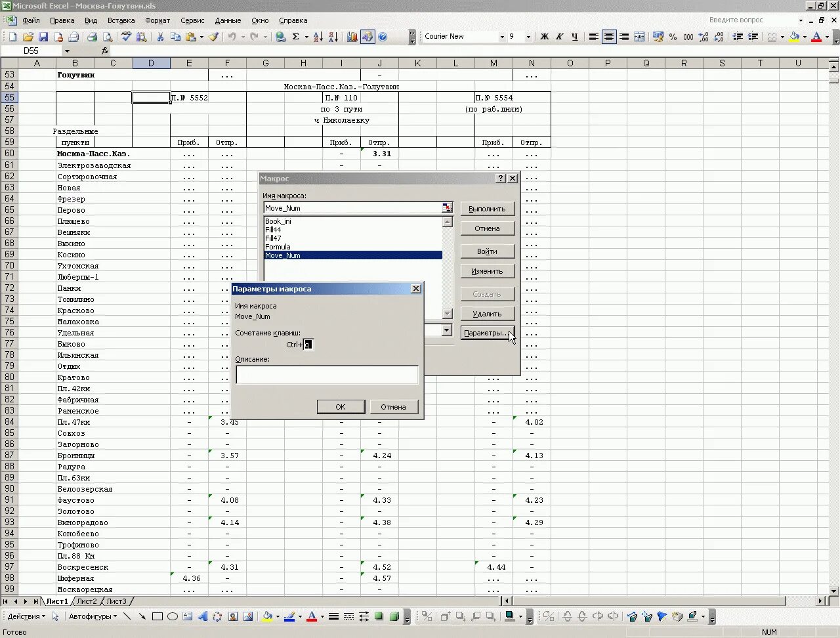Click the Copy icon in the toolbar
Screen dimensions: 840x638
click(175, 37)
